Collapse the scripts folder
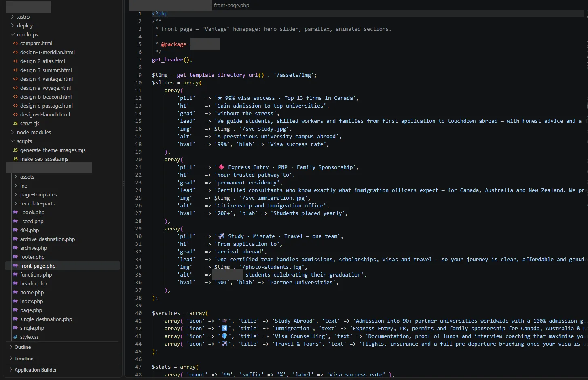 coord(13,141)
